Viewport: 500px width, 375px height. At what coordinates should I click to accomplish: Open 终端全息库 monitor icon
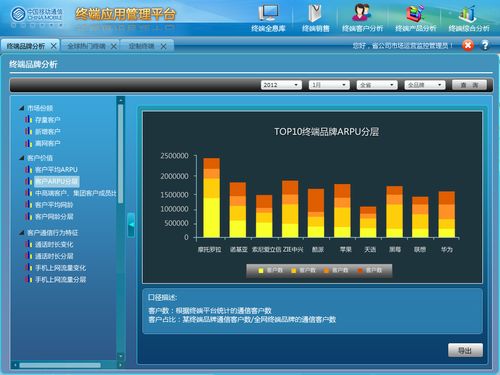click(269, 13)
